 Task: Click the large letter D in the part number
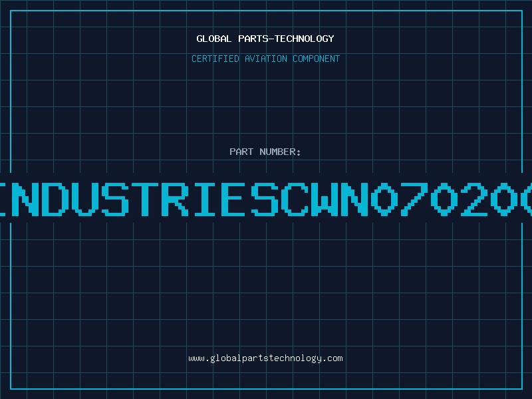coord(56,199)
